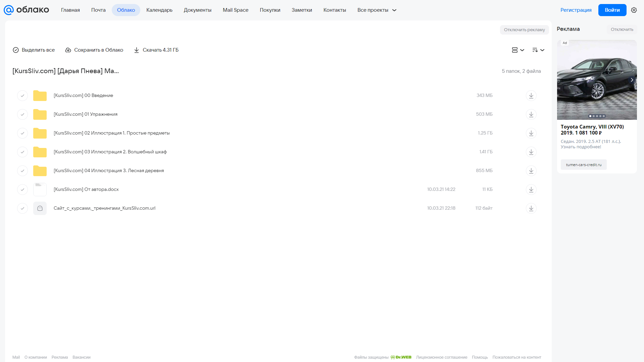Viewport: 644px width, 362px height.
Task: Download the 01 Упражнения folder
Action: tap(531, 114)
